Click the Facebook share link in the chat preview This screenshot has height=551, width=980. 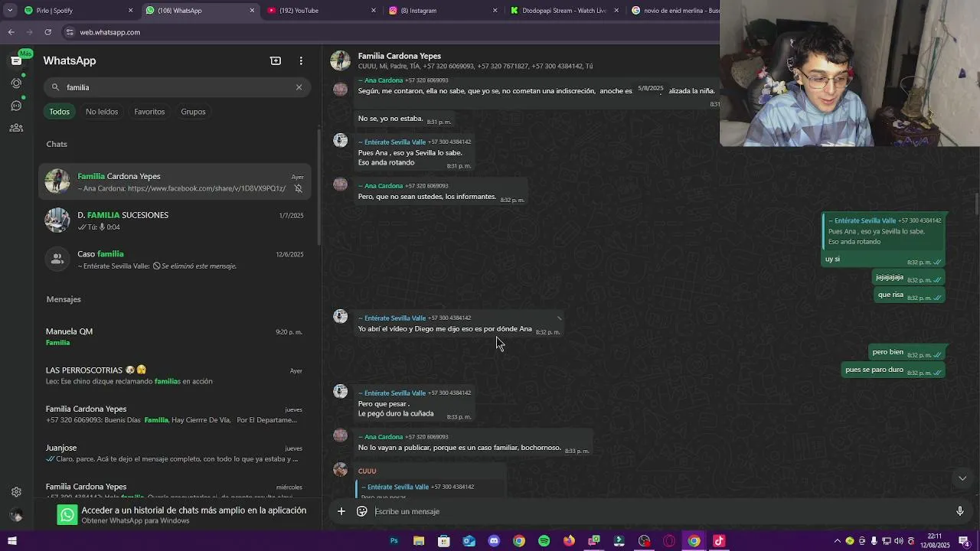207,188
